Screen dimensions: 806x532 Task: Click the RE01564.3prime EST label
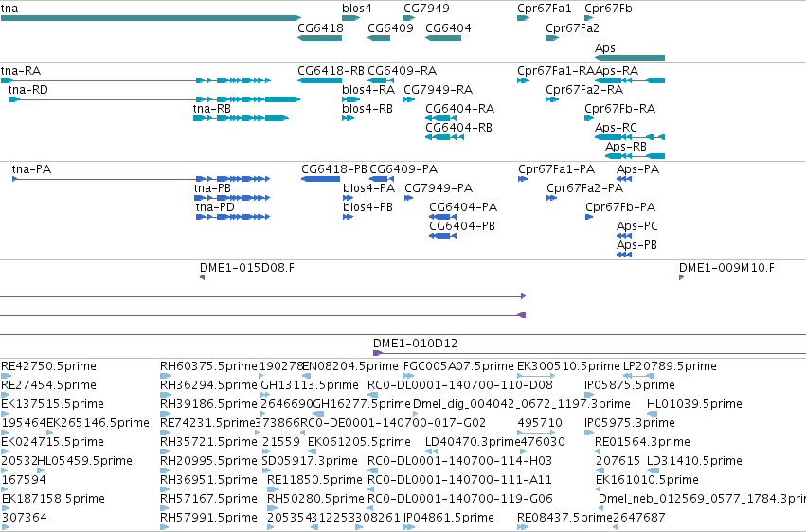pyautogui.click(x=642, y=442)
